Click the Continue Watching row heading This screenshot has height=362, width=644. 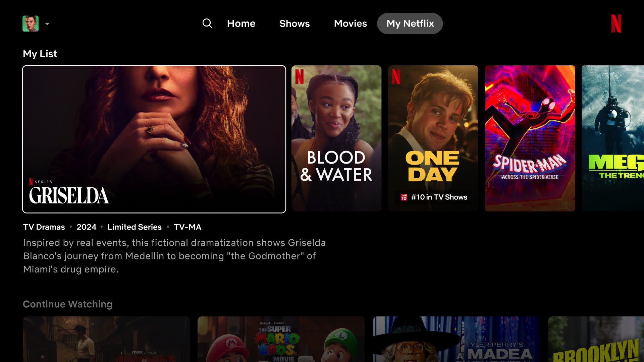pyautogui.click(x=67, y=304)
